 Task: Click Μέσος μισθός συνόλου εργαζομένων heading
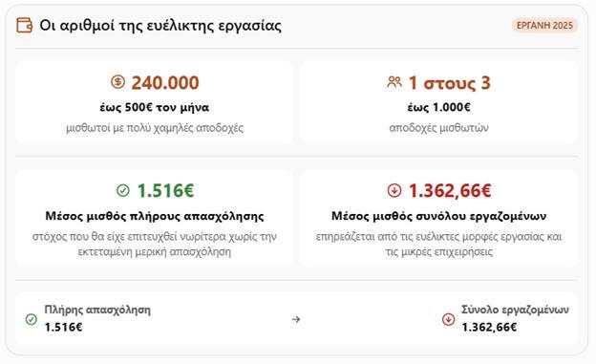click(x=438, y=216)
